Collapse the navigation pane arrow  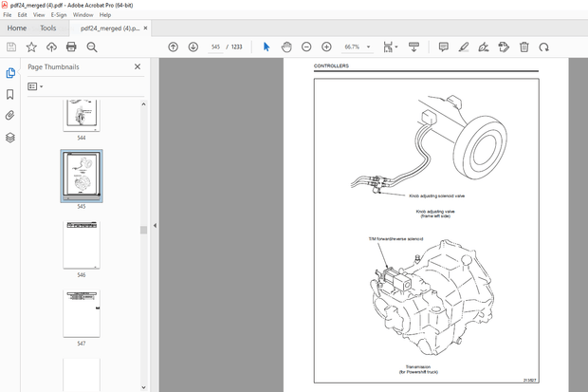(x=155, y=225)
